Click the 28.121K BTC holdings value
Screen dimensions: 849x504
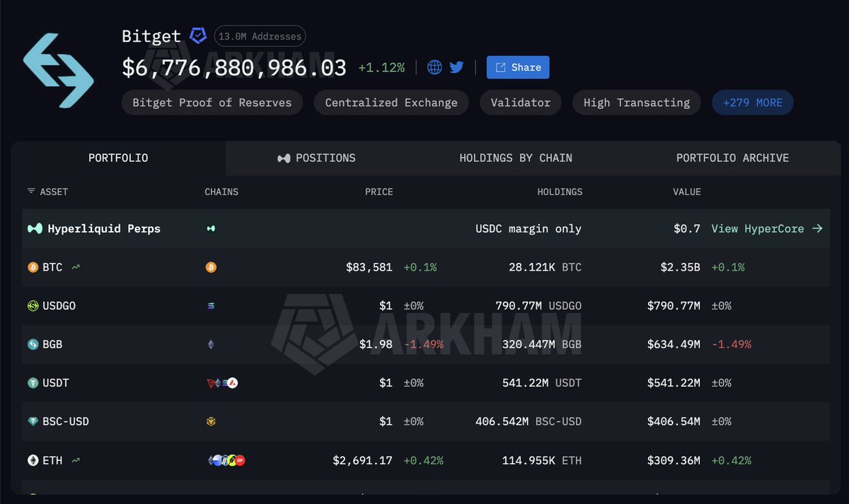[545, 267]
